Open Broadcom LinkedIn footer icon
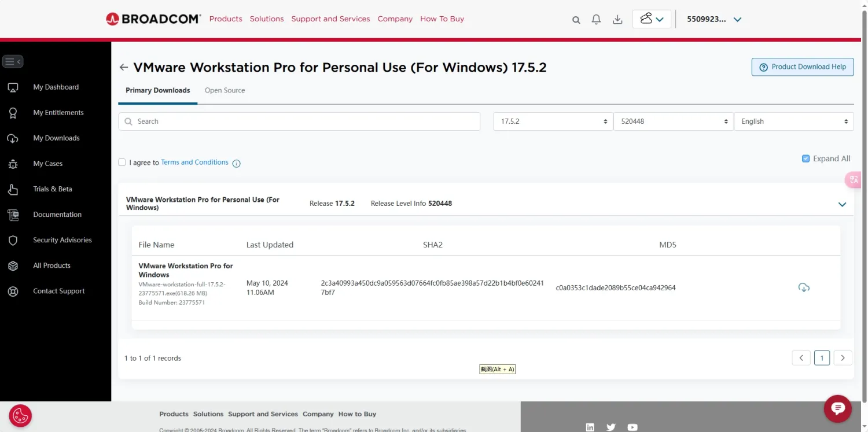Viewport: 868px width, 432px height. coord(590,427)
